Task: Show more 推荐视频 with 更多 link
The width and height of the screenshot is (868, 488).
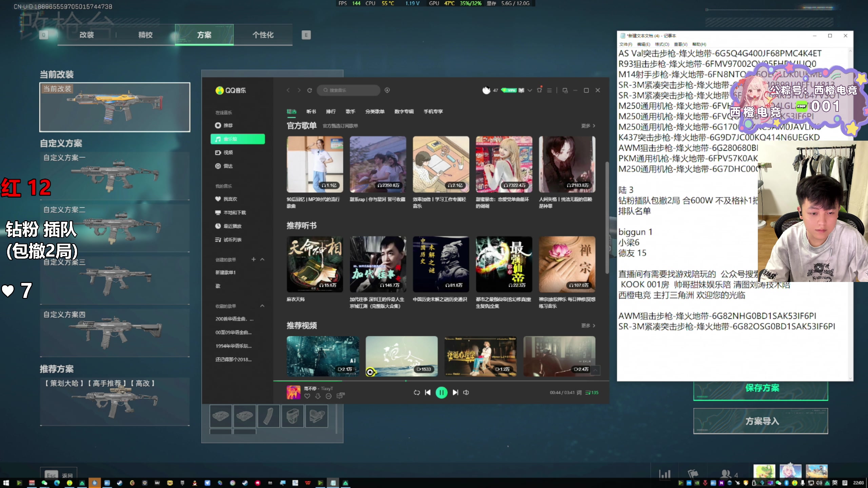Action: tap(588, 326)
